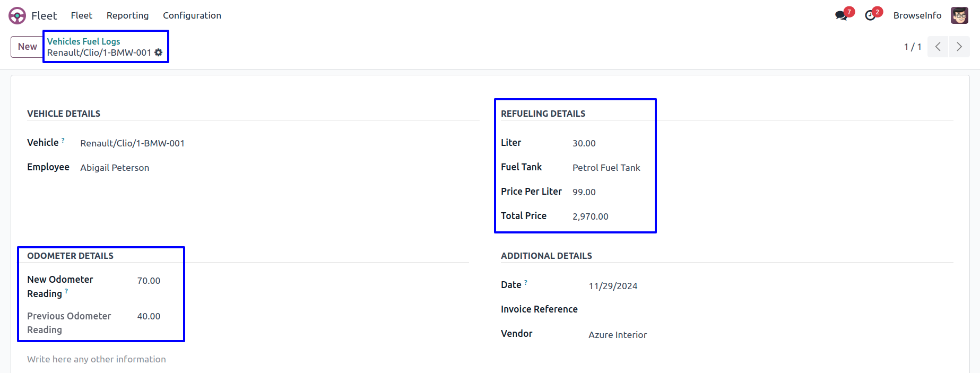This screenshot has width=980, height=373.
Task: Click the notes area placeholder text
Action: pyautogui.click(x=97, y=359)
